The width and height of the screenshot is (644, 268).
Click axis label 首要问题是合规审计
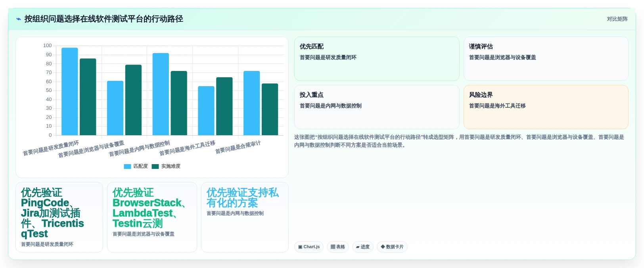[238, 147]
